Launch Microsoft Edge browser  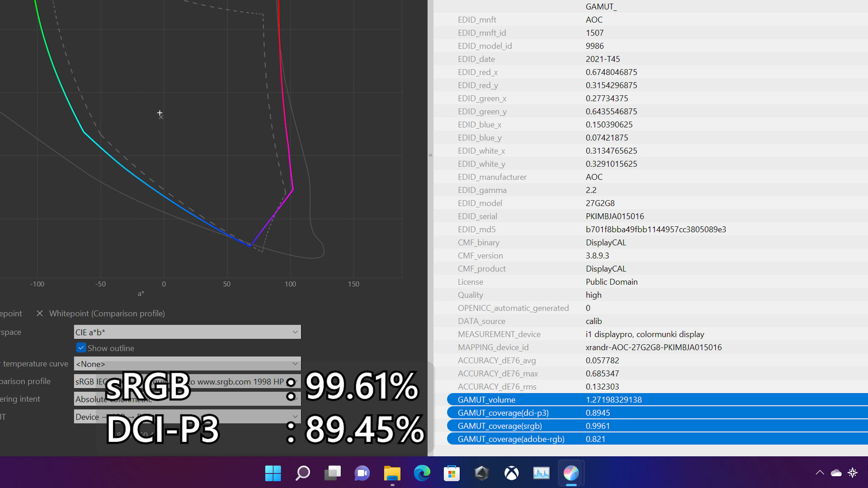click(x=422, y=473)
